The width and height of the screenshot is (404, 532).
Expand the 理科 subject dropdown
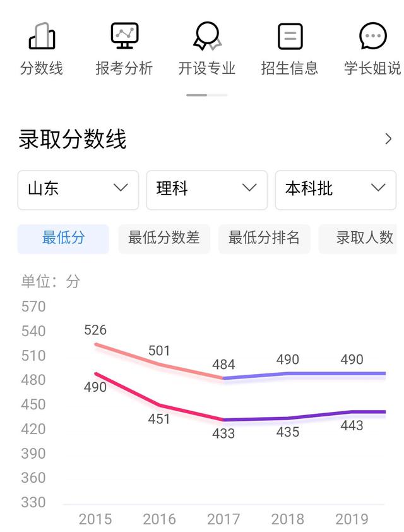tap(207, 190)
